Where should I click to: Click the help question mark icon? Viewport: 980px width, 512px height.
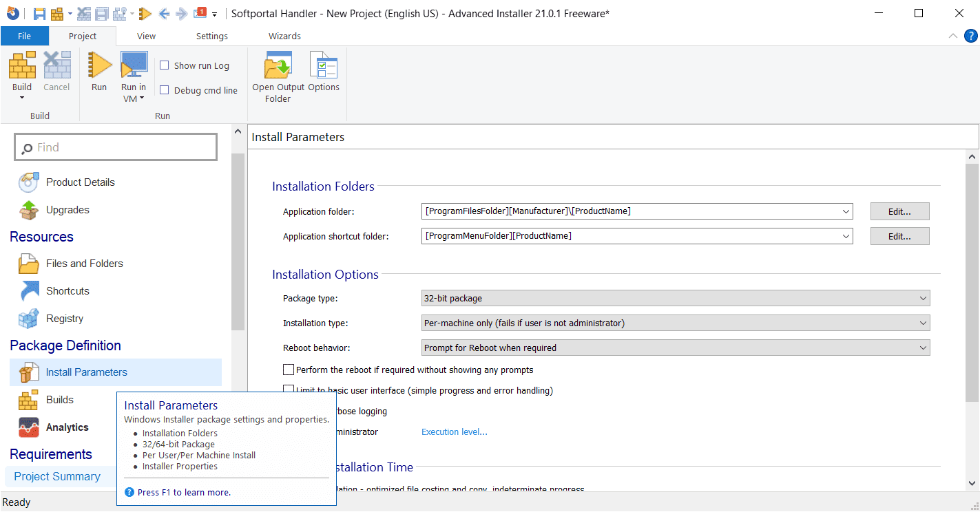point(970,36)
